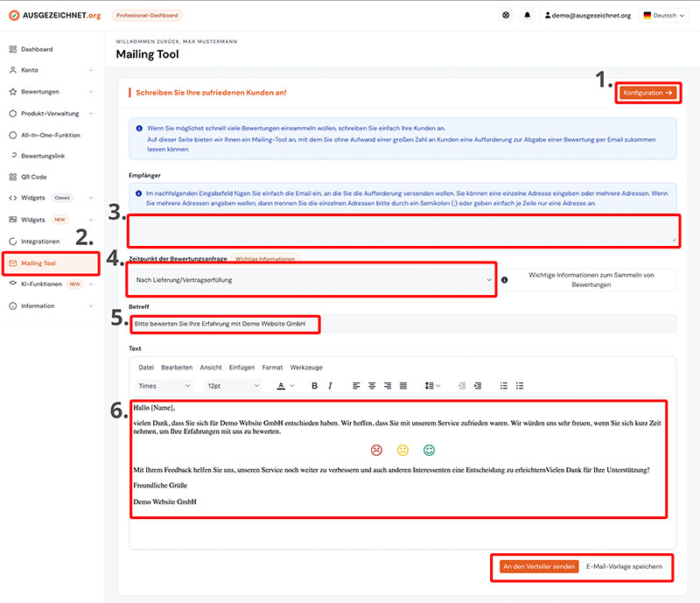Open the Wichtige Informationen badge link
The image size is (700, 603).
(265, 259)
